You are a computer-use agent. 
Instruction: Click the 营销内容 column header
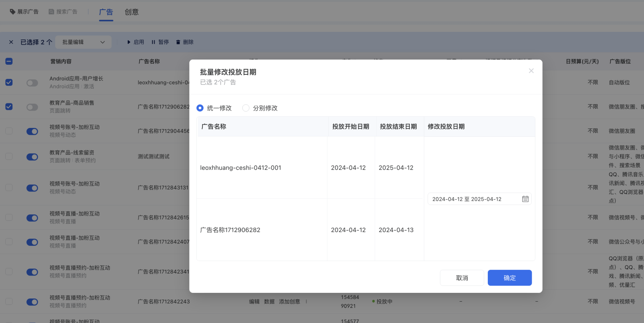pyautogui.click(x=61, y=62)
